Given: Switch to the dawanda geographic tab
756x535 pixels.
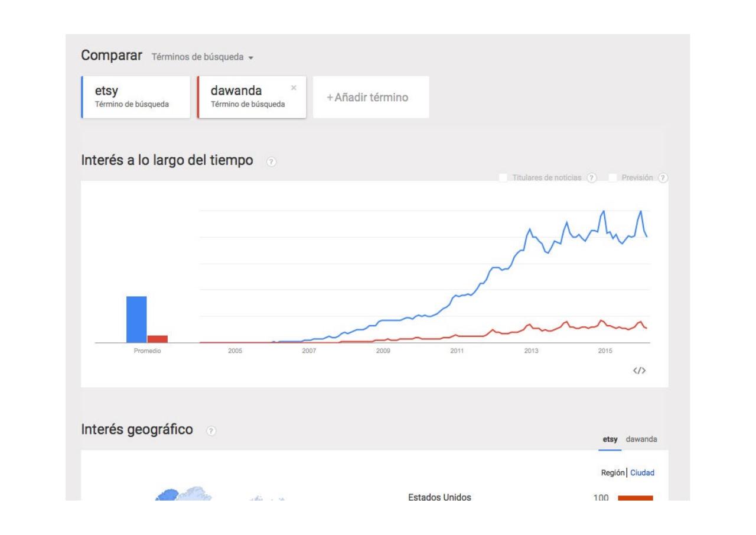Looking at the screenshot, I should (x=641, y=439).
